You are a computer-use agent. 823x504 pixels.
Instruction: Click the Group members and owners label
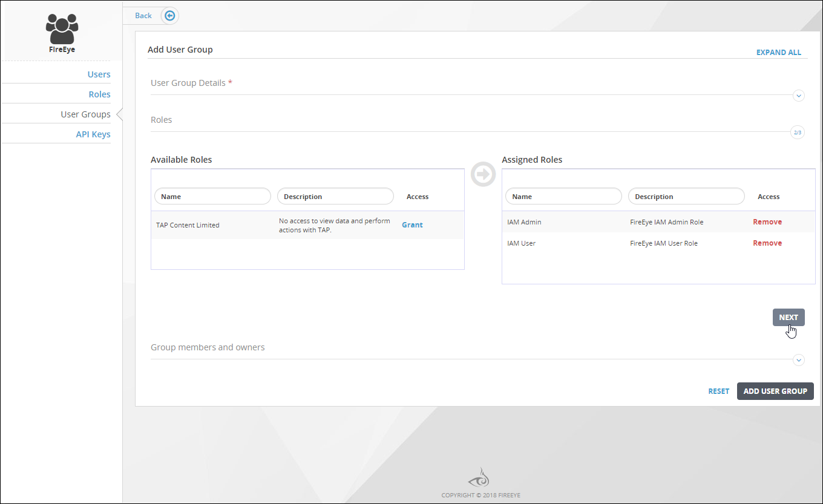pos(208,347)
